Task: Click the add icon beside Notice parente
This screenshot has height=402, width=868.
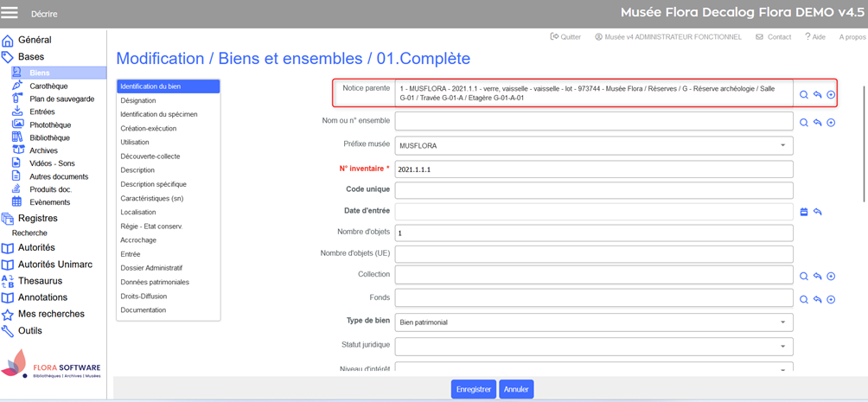Action: [x=831, y=95]
